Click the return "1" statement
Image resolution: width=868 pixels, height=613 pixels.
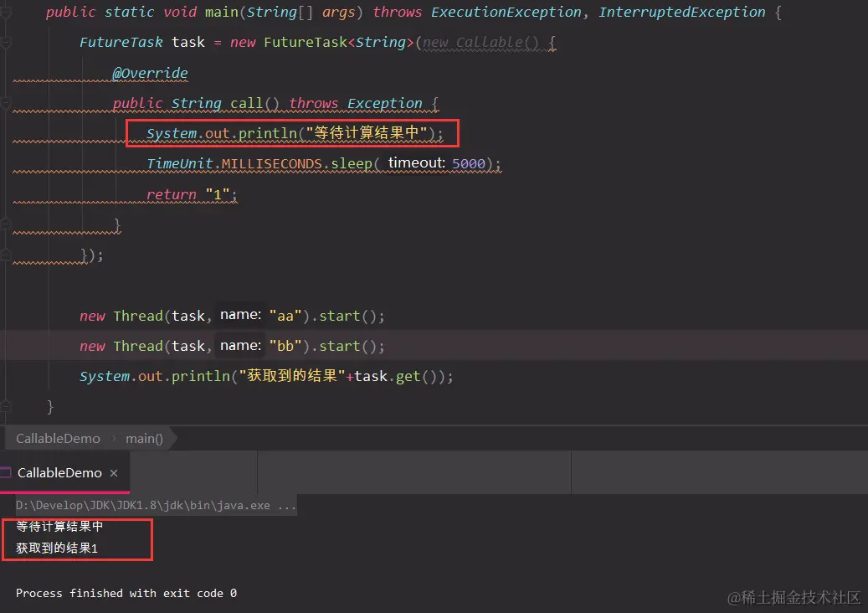[x=192, y=194]
